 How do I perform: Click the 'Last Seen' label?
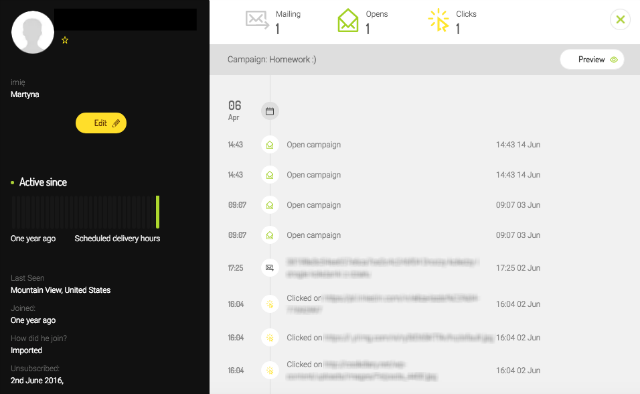pyautogui.click(x=27, y=278)
